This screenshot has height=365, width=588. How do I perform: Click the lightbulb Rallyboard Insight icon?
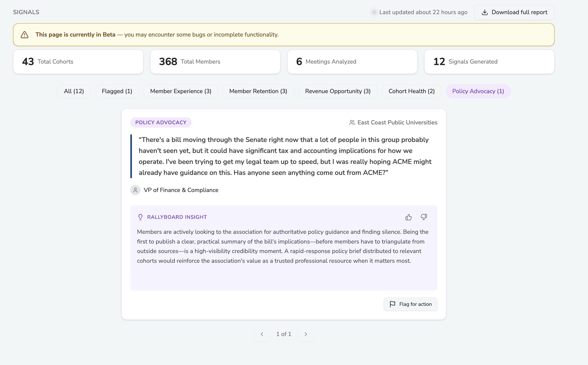(x=140, y=217)
